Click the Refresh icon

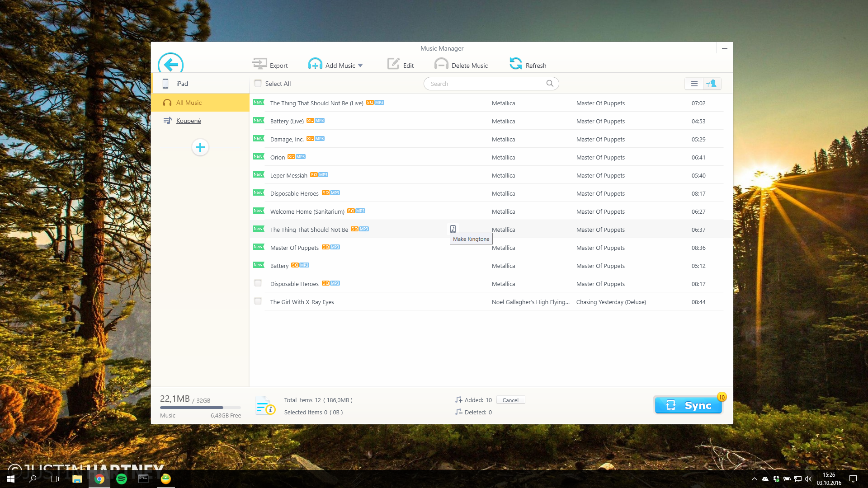[516, 64]
